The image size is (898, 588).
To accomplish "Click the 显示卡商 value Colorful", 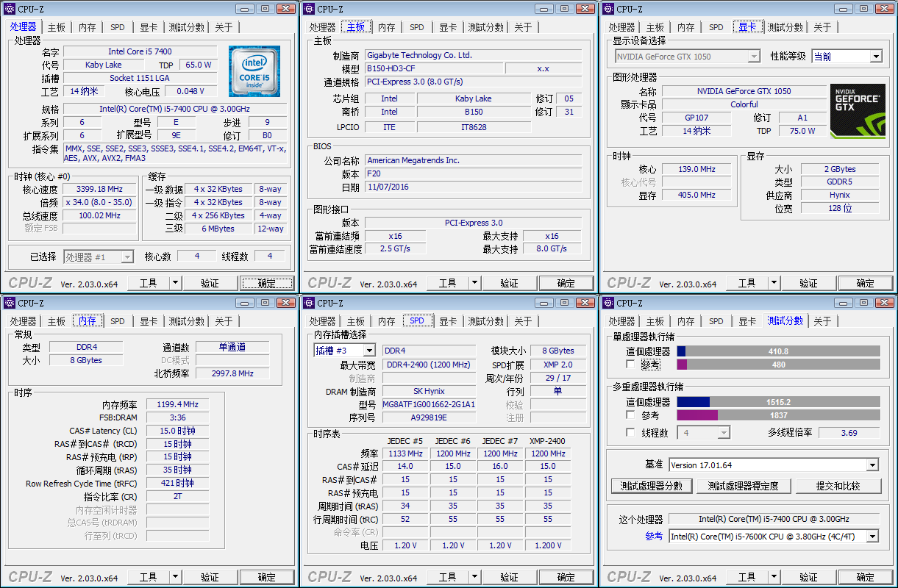I will tap(744, 104).
